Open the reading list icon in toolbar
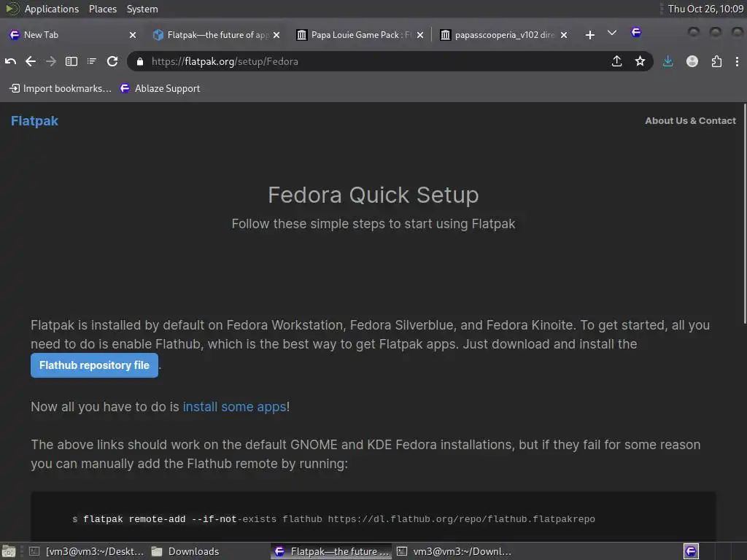 (x=91, y=61)
